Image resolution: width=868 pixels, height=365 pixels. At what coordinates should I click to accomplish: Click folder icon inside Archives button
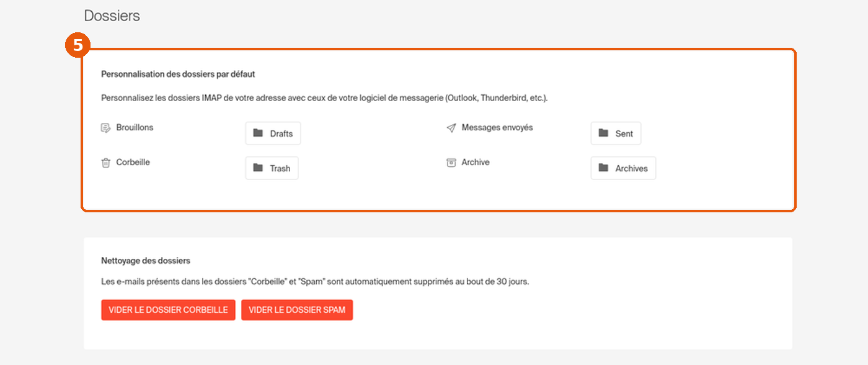pyautogui.click(x=603, y=168)
